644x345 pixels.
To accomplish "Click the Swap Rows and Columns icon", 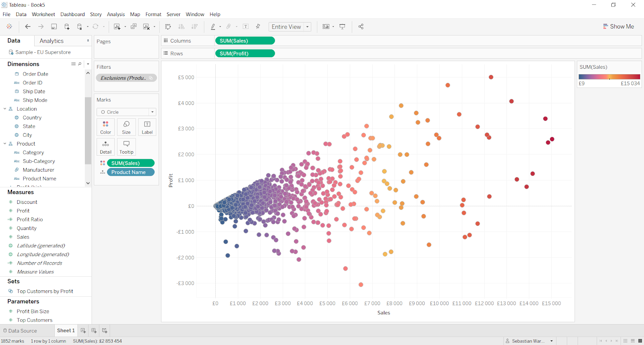I will click(168, 27).
